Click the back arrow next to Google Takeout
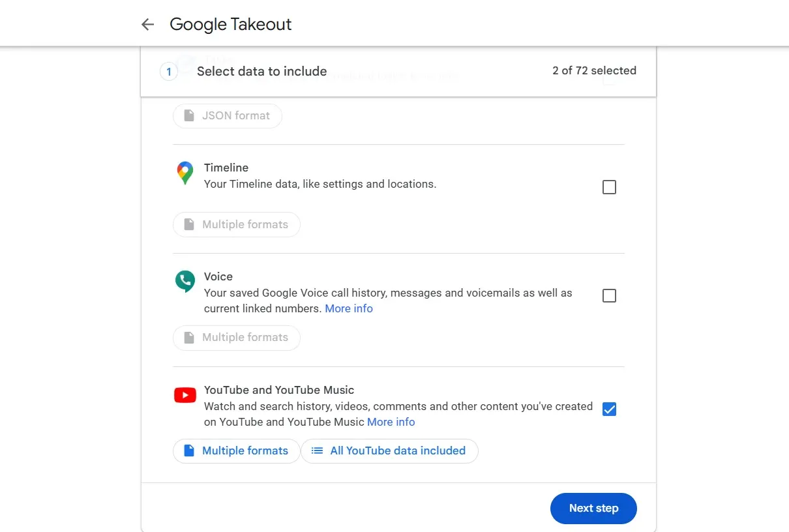Viewport: 789px width, 532px height. point(147,24)
